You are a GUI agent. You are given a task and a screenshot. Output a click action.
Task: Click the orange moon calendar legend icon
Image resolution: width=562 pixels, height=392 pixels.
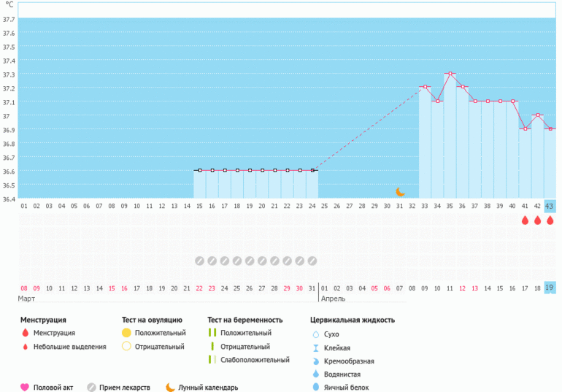tap(170, 388)
